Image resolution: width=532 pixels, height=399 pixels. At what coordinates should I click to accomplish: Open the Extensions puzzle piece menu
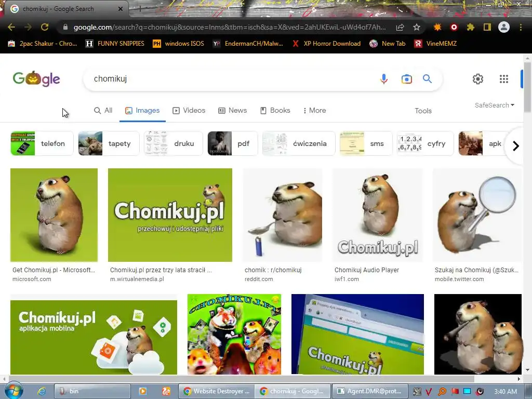471,27
